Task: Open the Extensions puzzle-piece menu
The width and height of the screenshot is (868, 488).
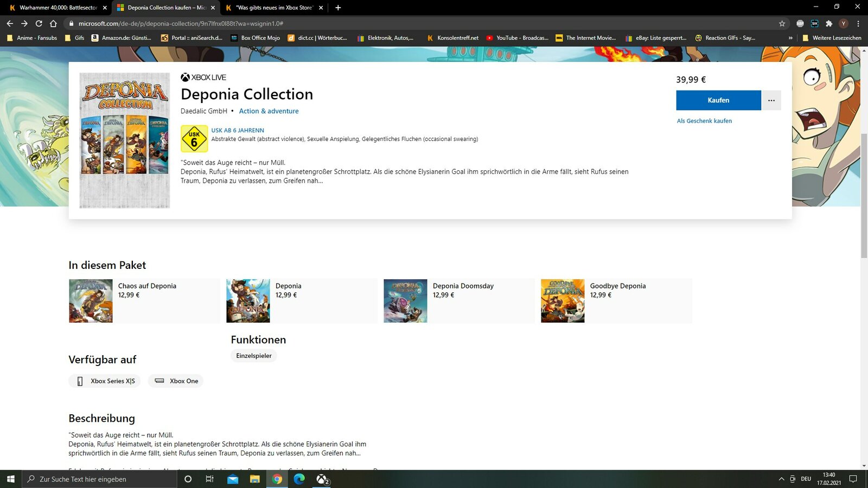Action: pos(829,23)
